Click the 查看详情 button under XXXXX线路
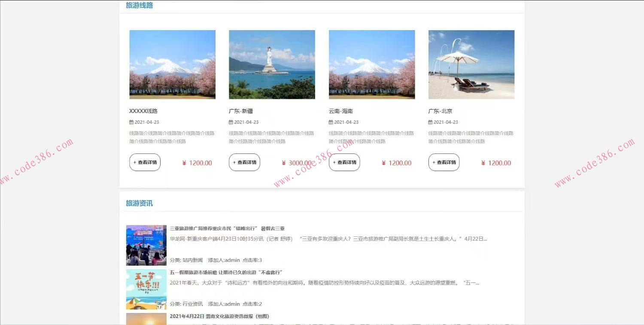The height and width of the screenshot is (325, 644). pyautogui.click(x=145, y=162)
